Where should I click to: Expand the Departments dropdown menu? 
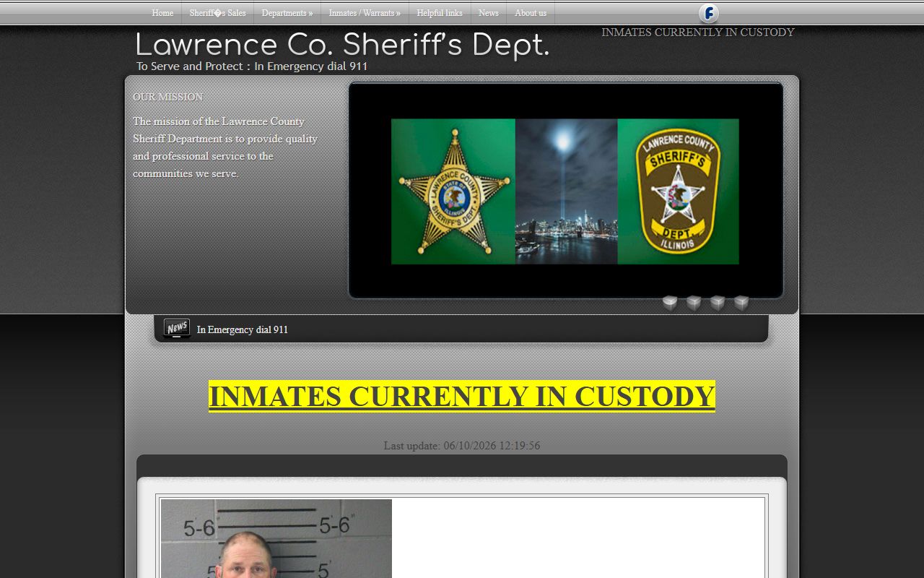click(x=287, y=13)
